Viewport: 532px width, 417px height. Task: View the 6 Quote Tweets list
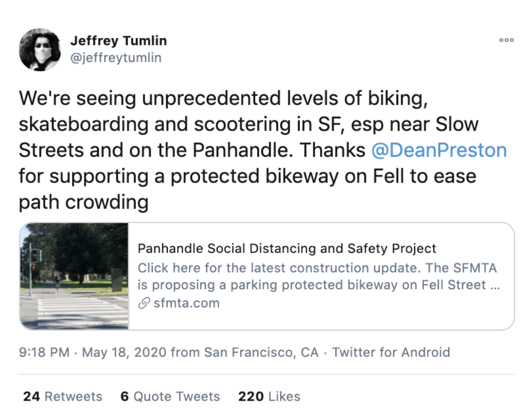[x=170, y=396]
